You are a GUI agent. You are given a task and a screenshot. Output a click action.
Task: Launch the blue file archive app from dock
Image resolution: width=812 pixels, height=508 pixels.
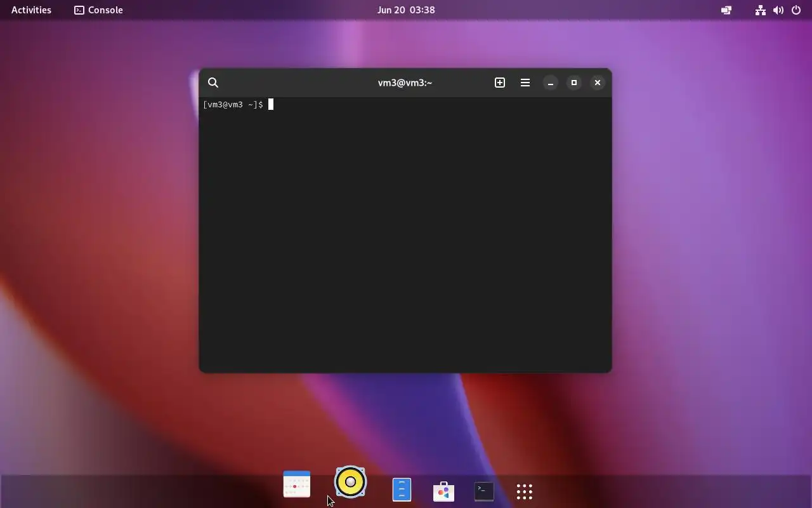(x=402, y=490)
